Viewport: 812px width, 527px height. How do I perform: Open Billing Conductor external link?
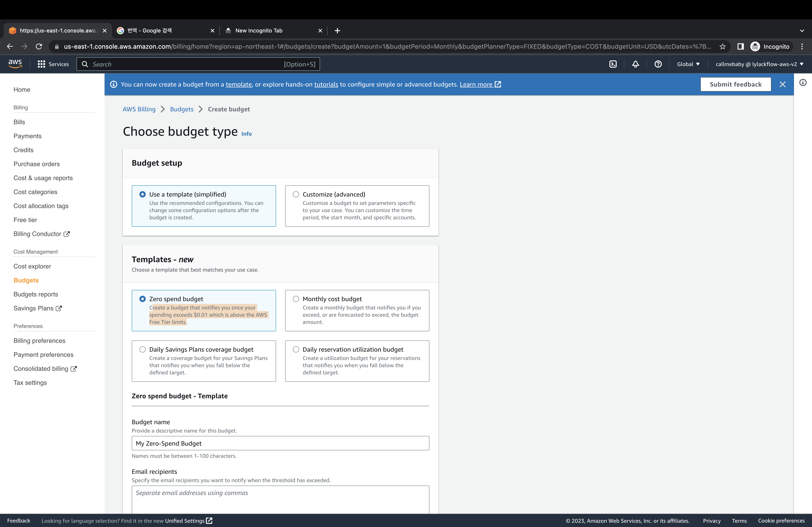(42, 234)
